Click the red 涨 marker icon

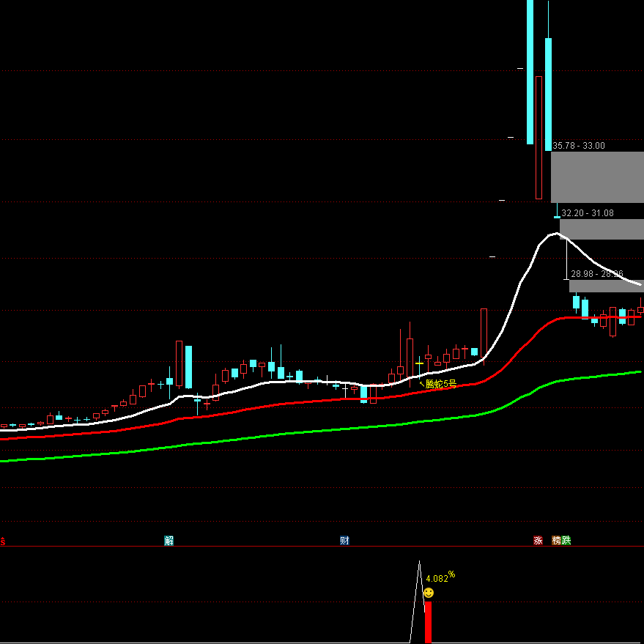click(x=538, y=541)
